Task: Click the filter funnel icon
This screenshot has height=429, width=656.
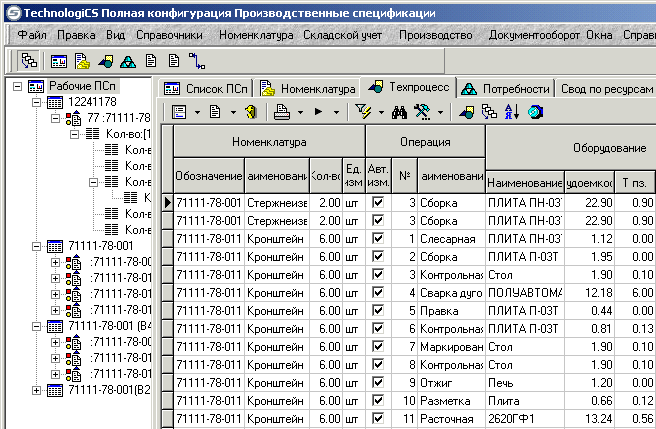Action: click(x=362, y=112)
